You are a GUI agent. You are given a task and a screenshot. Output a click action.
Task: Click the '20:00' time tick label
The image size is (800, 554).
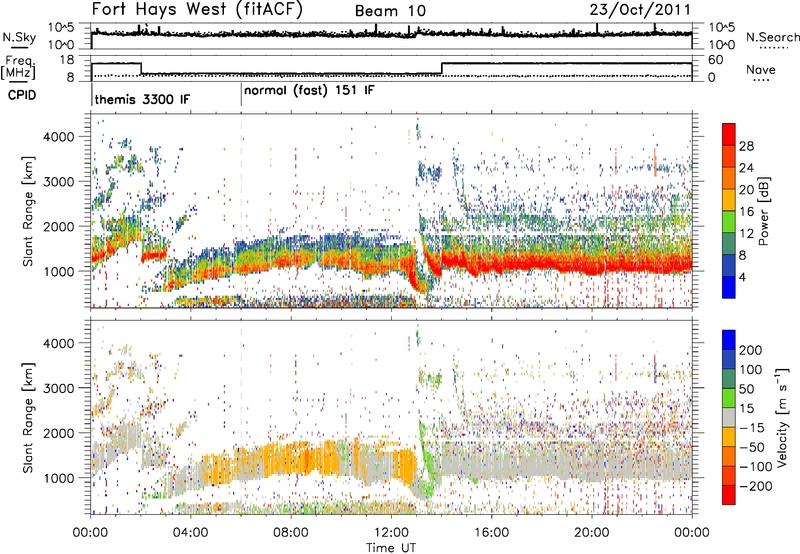(591, 533)
